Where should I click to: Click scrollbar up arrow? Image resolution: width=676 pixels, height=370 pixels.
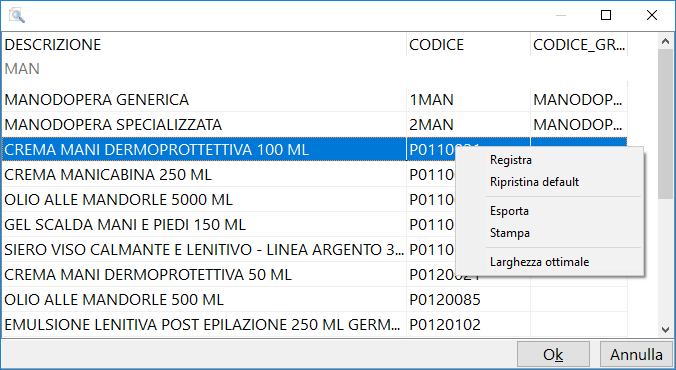pos(665,42)
